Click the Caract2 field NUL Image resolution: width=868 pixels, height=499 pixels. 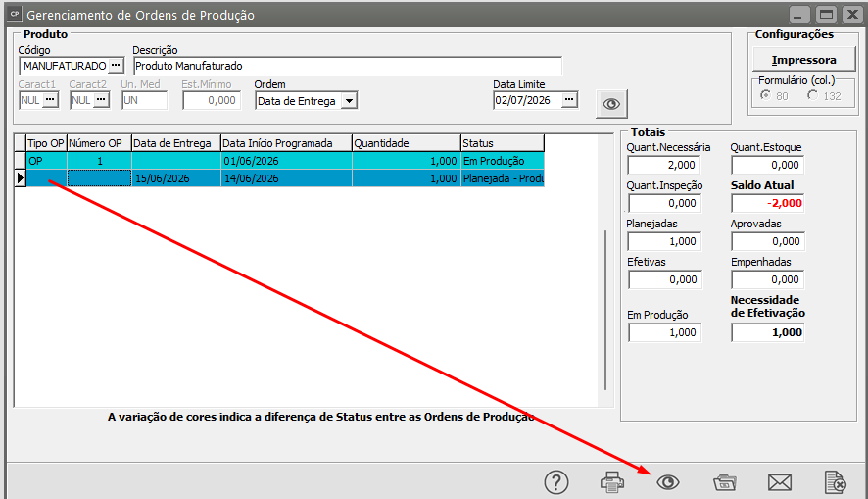(81, 100)
